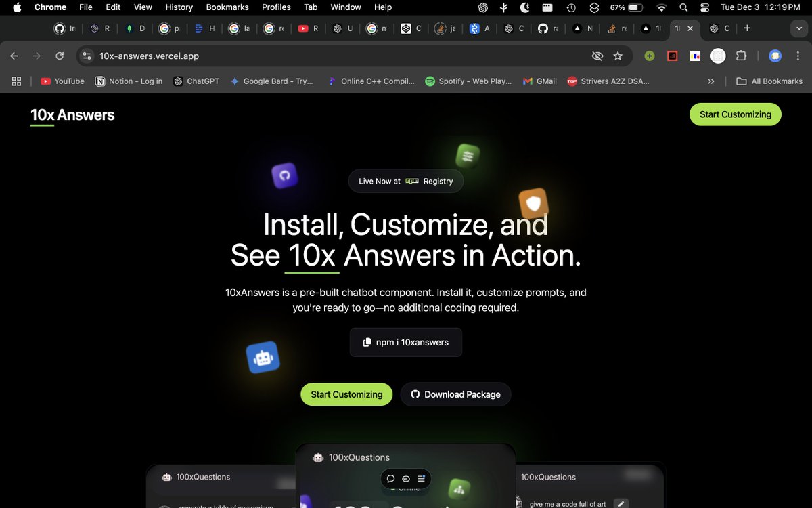Viewport: 812px width, 508px height.
Task: Open the All Bookmarks folder
Action: (769, 81)
